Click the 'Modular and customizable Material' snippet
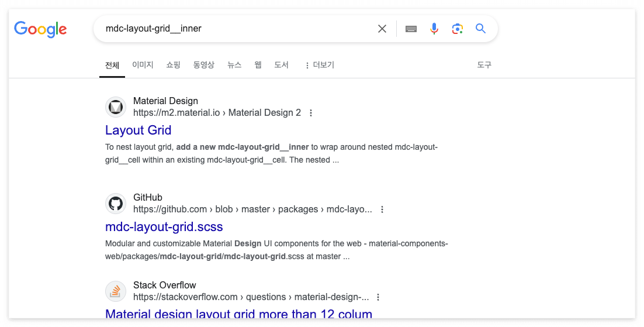Screen dimensions: 644x327 pyautogui.click(x=276, y=250)
